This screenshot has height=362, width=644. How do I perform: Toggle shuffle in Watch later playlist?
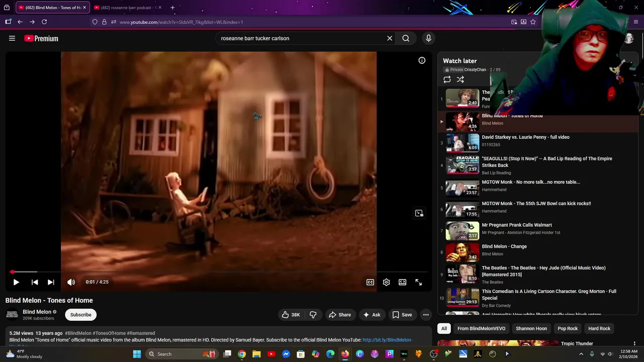pos(460,79)
